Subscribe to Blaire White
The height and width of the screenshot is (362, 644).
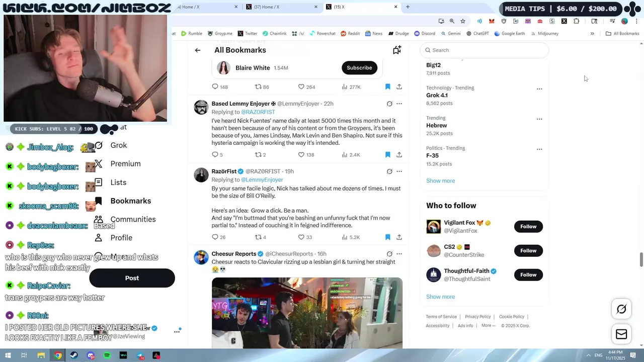(x=359, y=68)
